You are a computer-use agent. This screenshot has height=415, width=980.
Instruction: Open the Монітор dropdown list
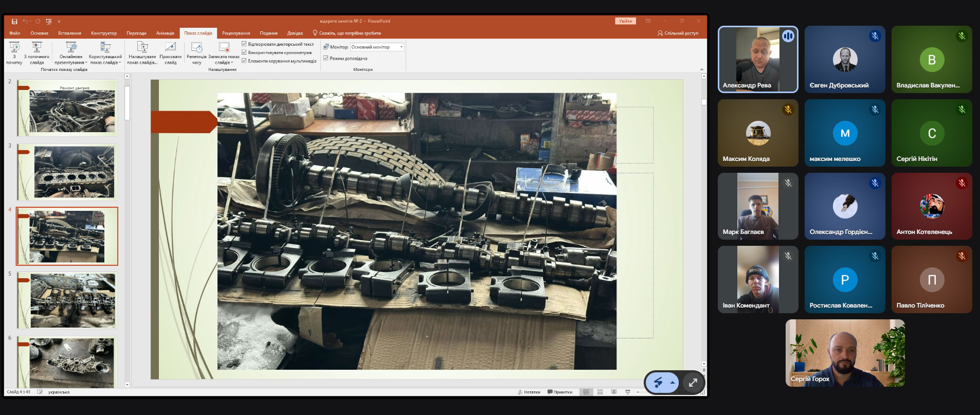(401, 47)
